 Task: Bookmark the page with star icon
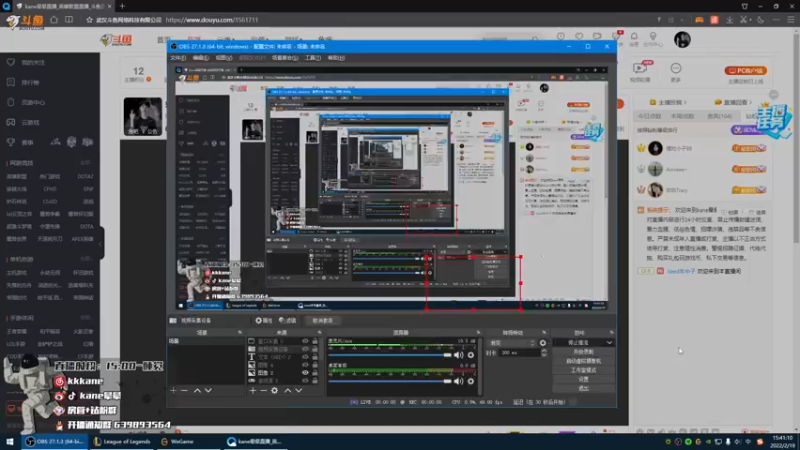89,20
